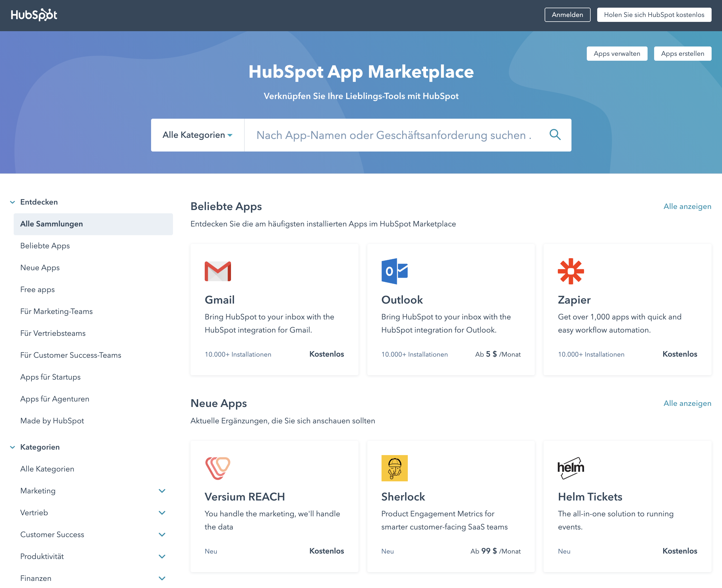This screenshot has width=722, height=588.
Task: Open the Outlook app icon
Action: tap(394, 271)
